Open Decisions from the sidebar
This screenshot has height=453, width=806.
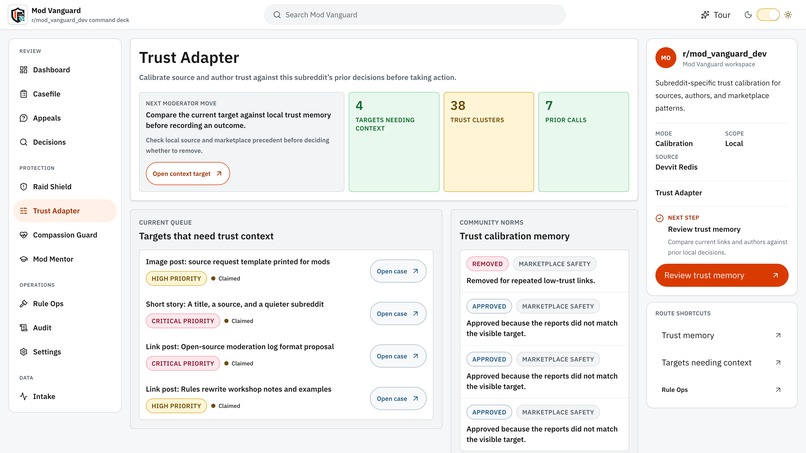[x=65, y=142]
